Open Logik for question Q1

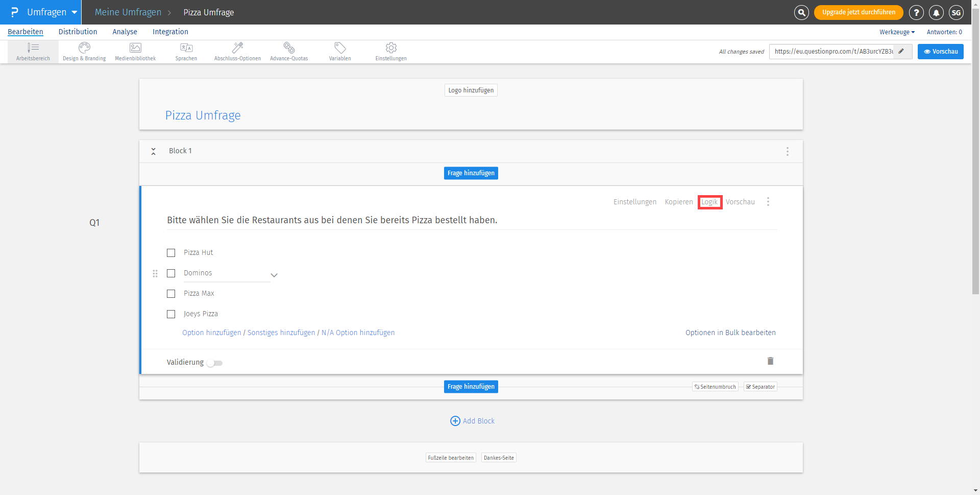point(709,202)
